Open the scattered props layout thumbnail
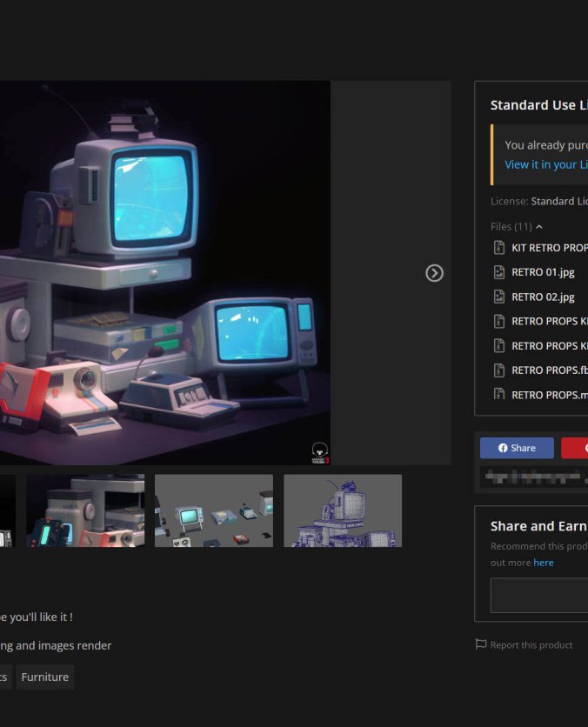Viewport: 588px width, 727px height. [213, 510]
